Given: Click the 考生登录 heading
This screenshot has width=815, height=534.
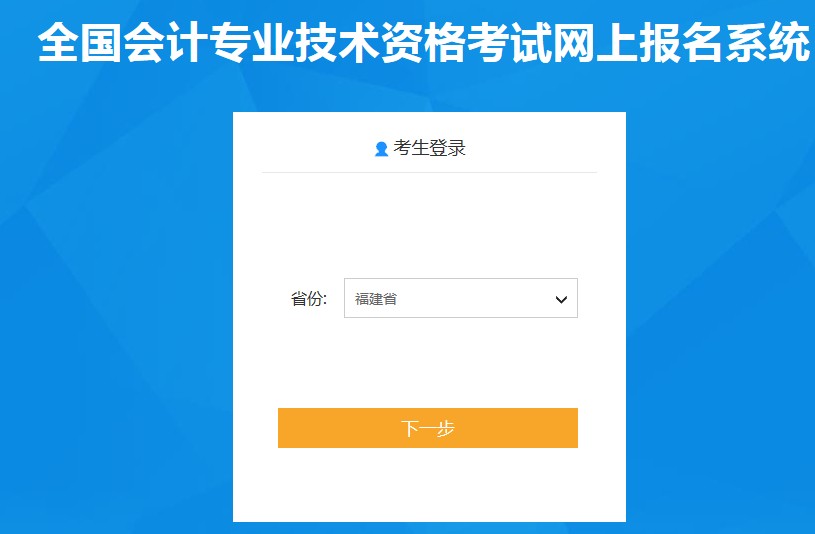Looking at the screenshot, I should [429, 148].
